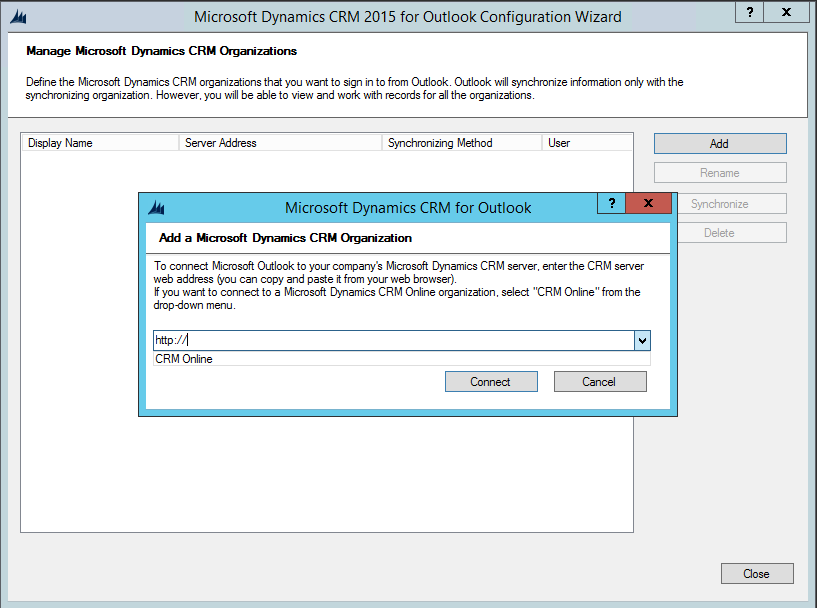
Task: Click the help question mark in the dialog
Action: pyautogui.click(x=611, y=204)
